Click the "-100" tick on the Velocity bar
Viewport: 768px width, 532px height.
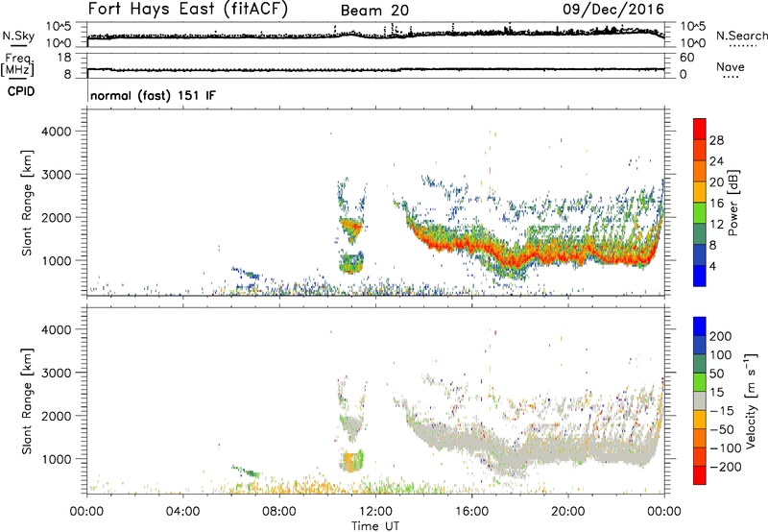coord(725,448)
